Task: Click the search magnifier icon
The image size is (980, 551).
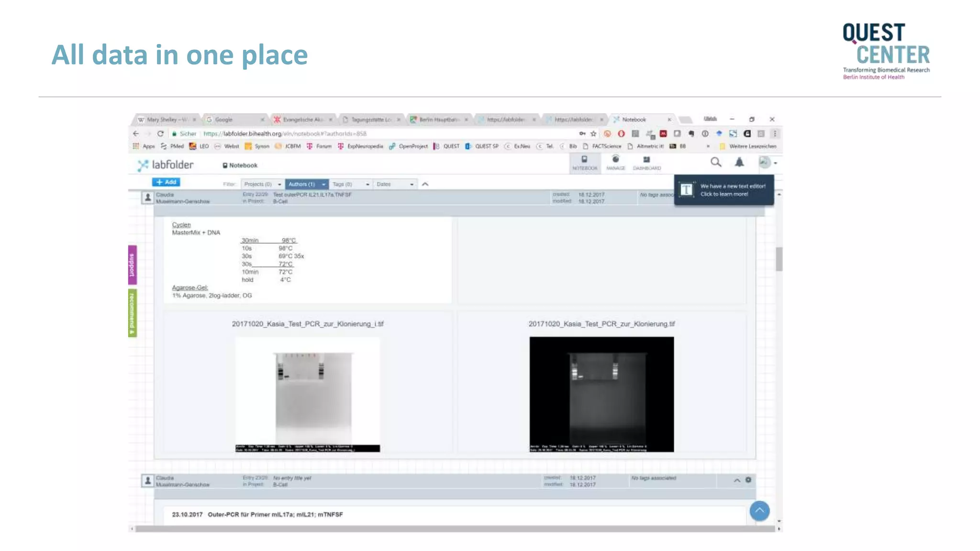Action: click(715, 162)
